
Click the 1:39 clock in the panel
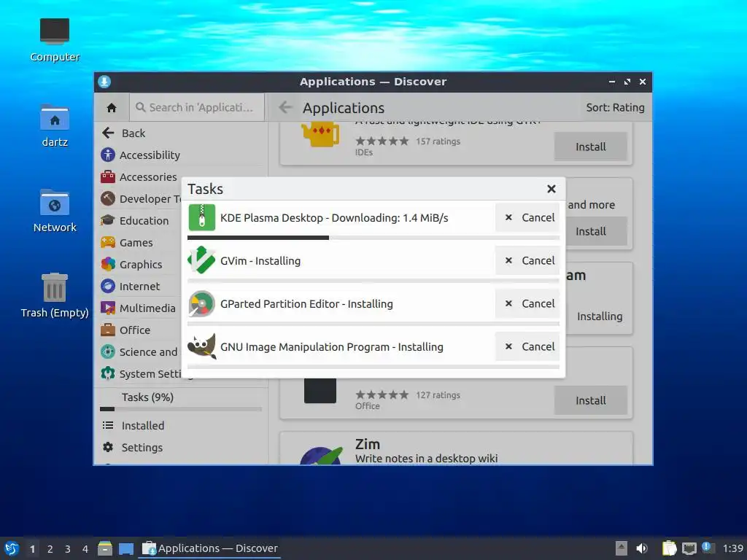[732, 548]
